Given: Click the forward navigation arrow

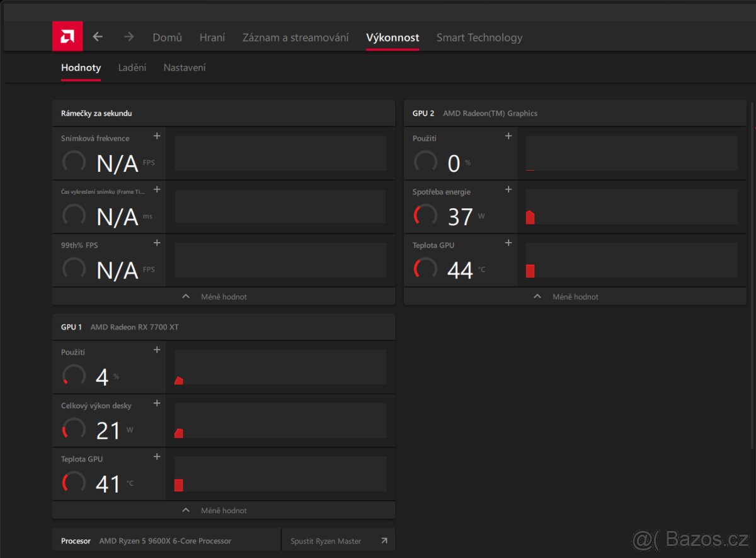Looking at the screenshot, I should [x=129, y=37].
